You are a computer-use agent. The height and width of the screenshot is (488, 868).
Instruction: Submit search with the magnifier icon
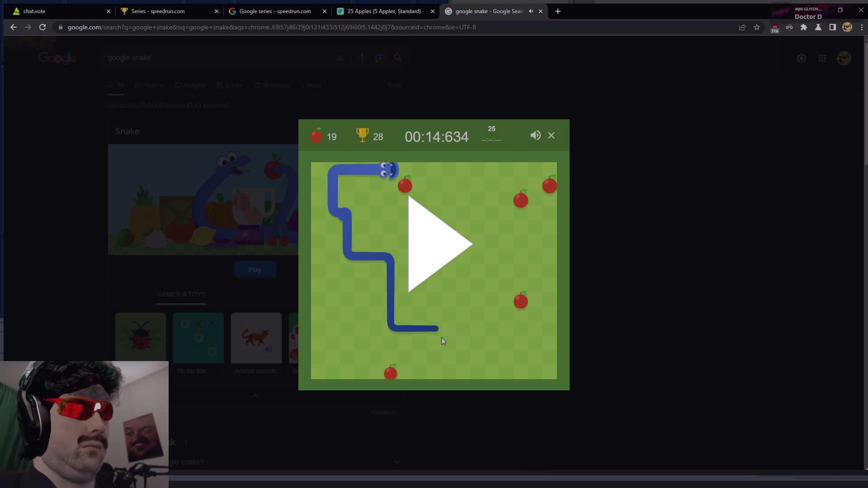[x=398, y=58]
